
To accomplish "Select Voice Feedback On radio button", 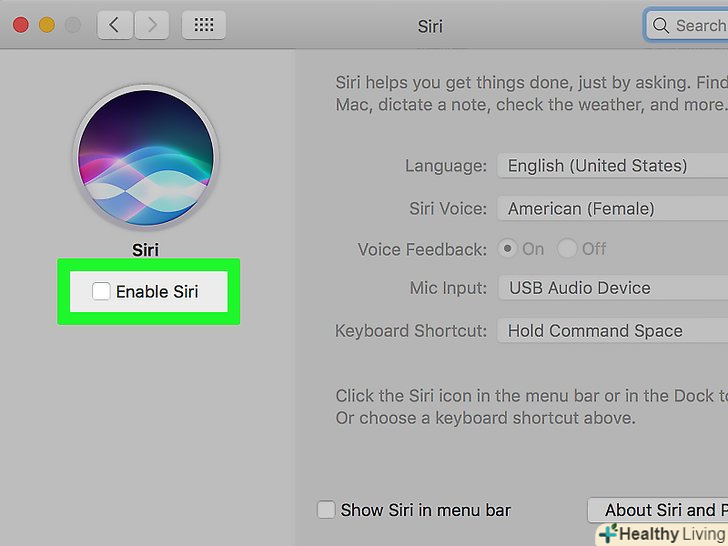I will pos(508,248).
